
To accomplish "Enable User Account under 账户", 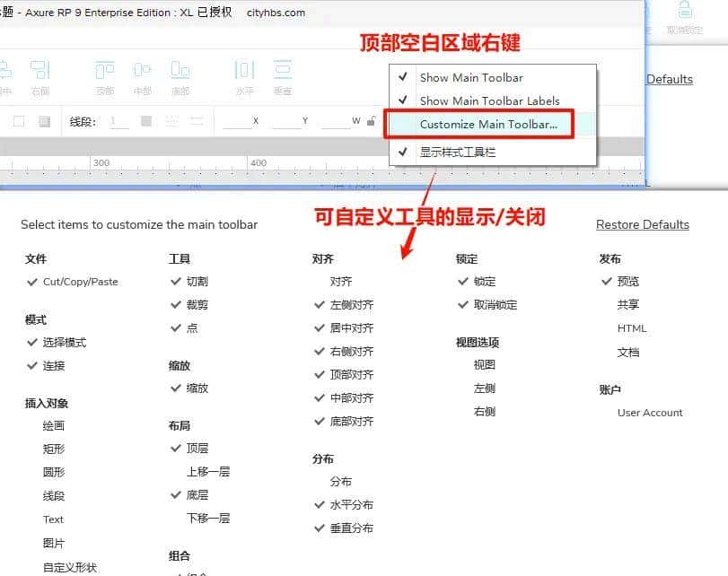I will pyautogui.click(x=650, y=413).
